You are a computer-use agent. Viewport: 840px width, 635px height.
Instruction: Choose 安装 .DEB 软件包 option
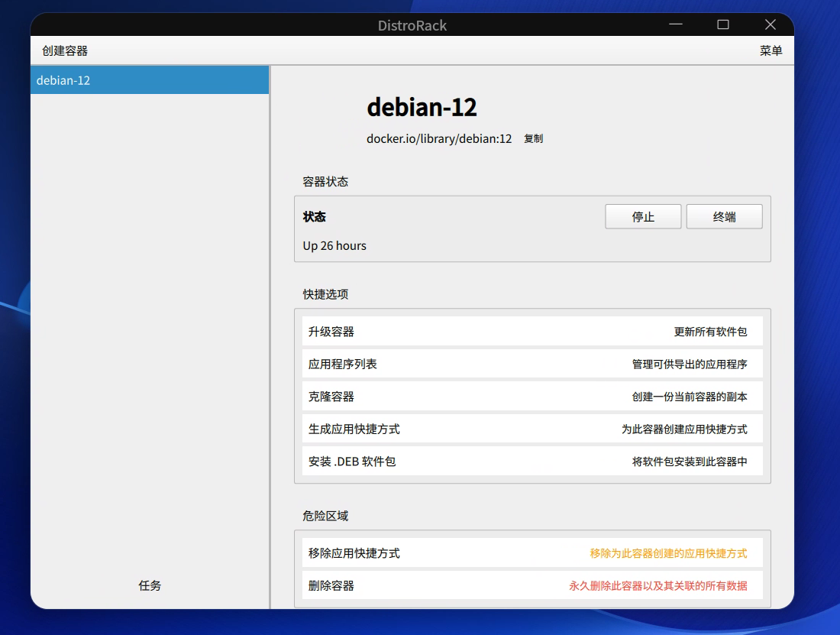(x=532, y=462)
